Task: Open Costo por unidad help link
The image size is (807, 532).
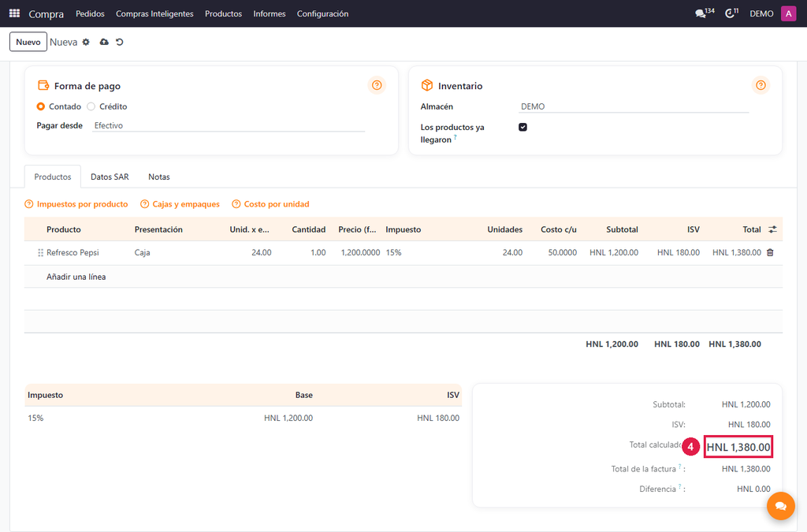Action: coord(271,204)
